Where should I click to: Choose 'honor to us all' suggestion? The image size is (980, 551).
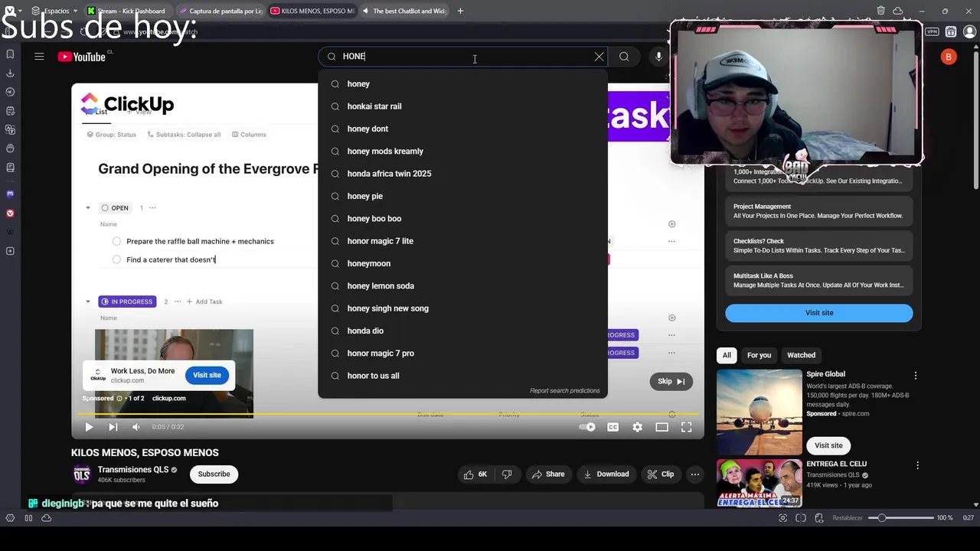point(462,376)
